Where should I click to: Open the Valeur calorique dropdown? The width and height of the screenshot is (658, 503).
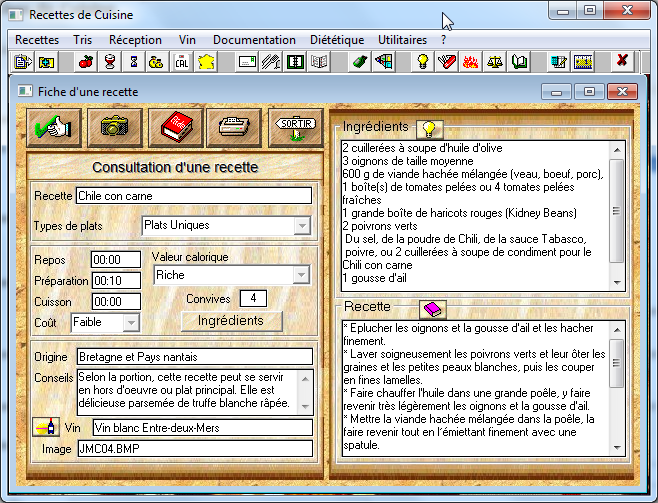point(301,275)
